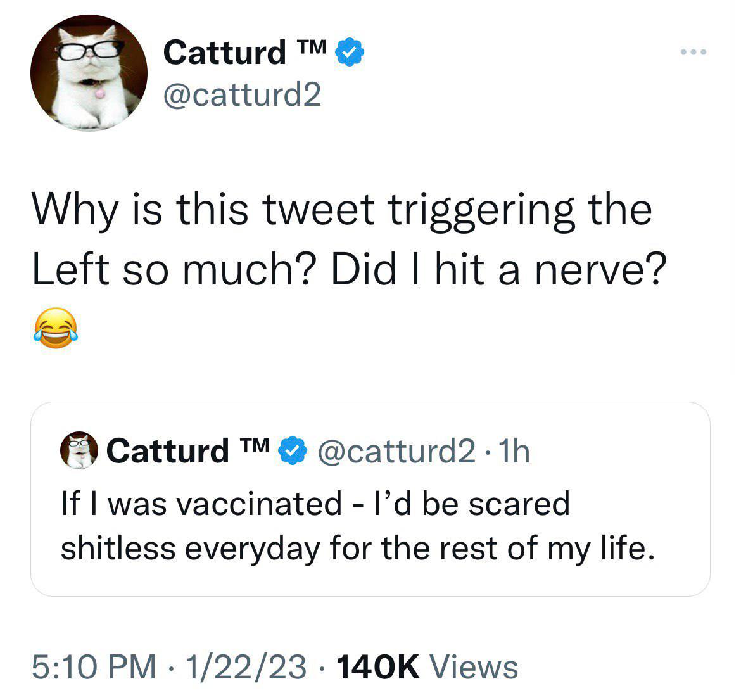Open the three-dot more options menu
Screen dimensions: 741x700
tap(693, 52)
